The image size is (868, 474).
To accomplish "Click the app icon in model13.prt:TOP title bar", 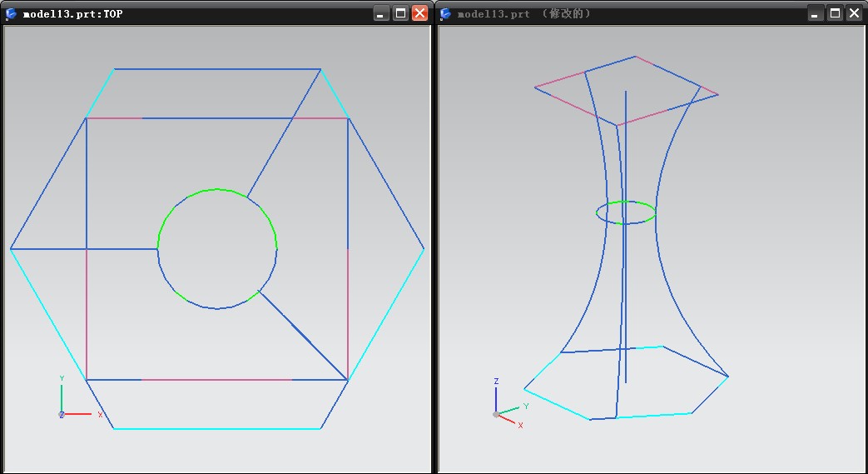I will click(11, 14).
